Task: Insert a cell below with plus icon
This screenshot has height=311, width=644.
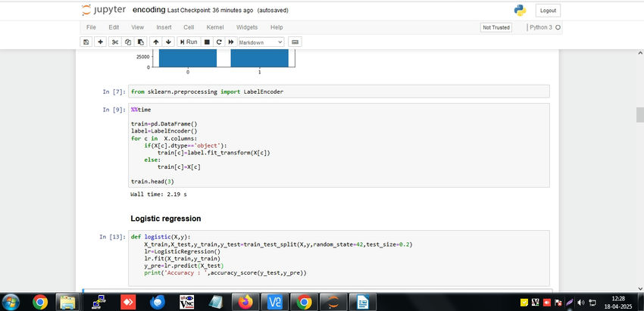Action: [100, 42]
